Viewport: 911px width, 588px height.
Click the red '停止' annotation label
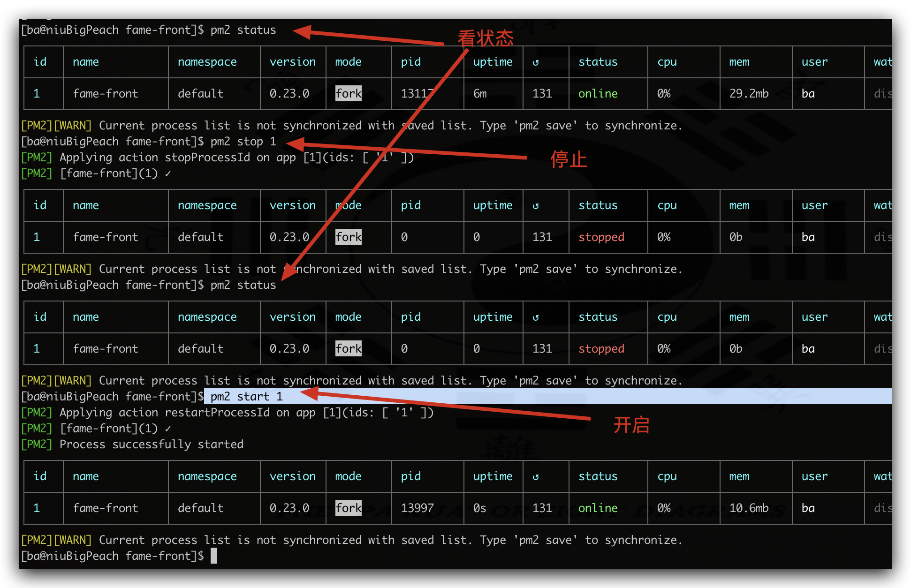(x=568, y=159)
